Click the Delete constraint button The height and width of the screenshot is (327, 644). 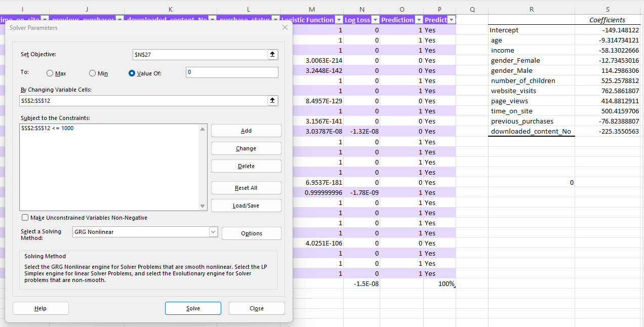[x=246, y=166]
